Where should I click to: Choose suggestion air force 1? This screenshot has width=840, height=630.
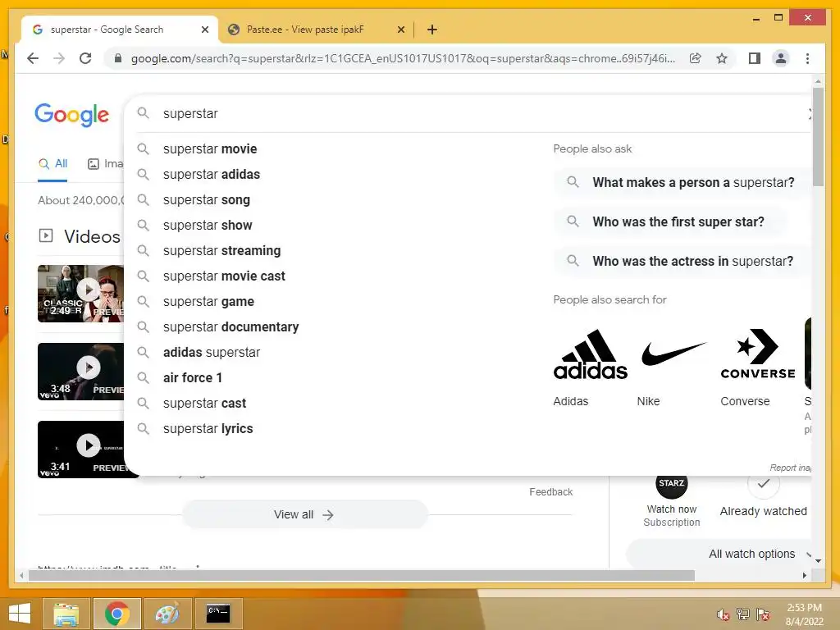(x=192, y=377)
